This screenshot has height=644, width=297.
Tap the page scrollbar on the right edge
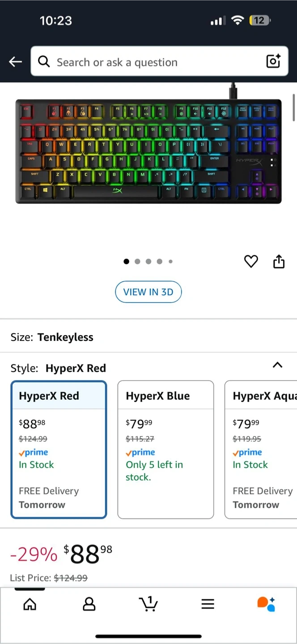[294, 107]
